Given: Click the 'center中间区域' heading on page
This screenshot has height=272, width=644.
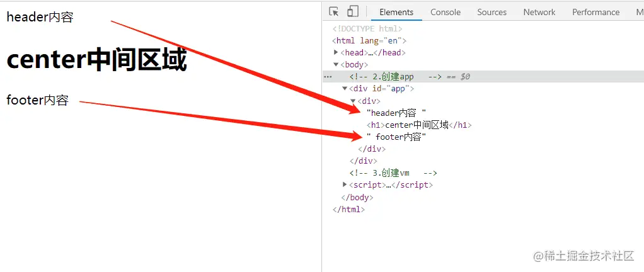Looking at the screenshot, I should (x=97, y=60).
